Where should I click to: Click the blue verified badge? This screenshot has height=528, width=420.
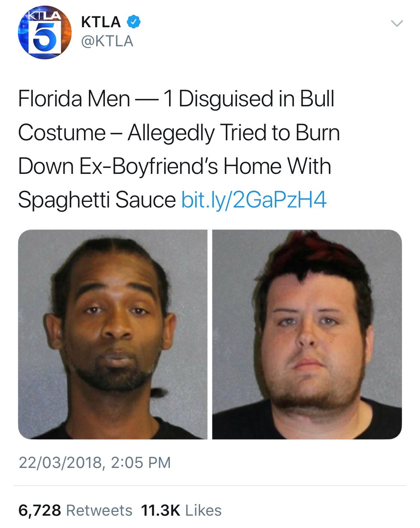[133, 22]
